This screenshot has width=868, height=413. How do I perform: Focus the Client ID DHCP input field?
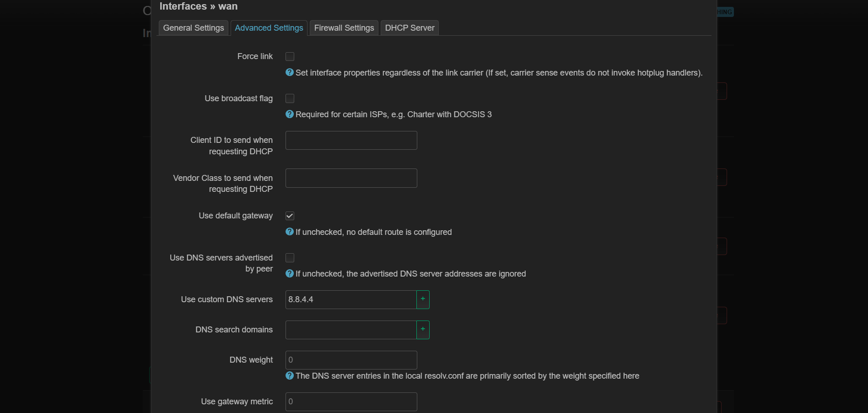point(351,140)
